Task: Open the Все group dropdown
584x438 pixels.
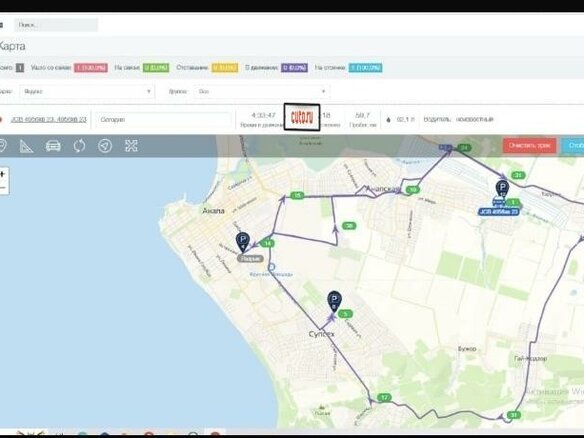Action: click(261, 91)
